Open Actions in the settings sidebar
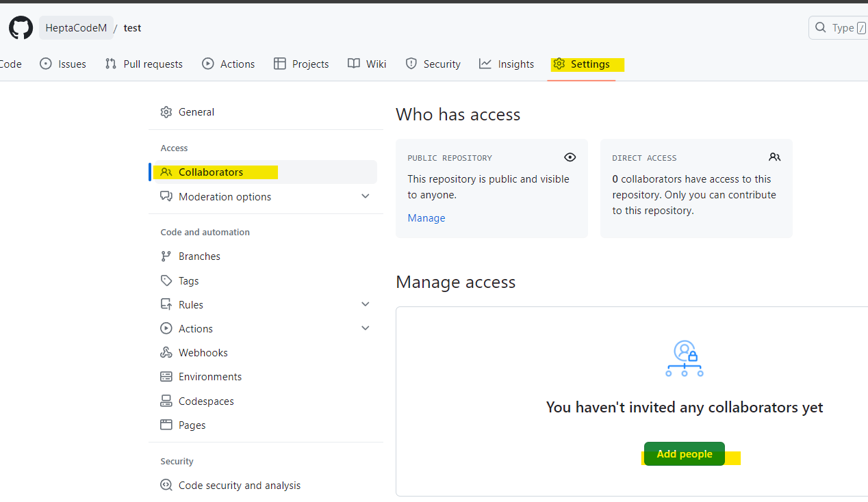Screen dimensions: 868x502 coord(266,328)
